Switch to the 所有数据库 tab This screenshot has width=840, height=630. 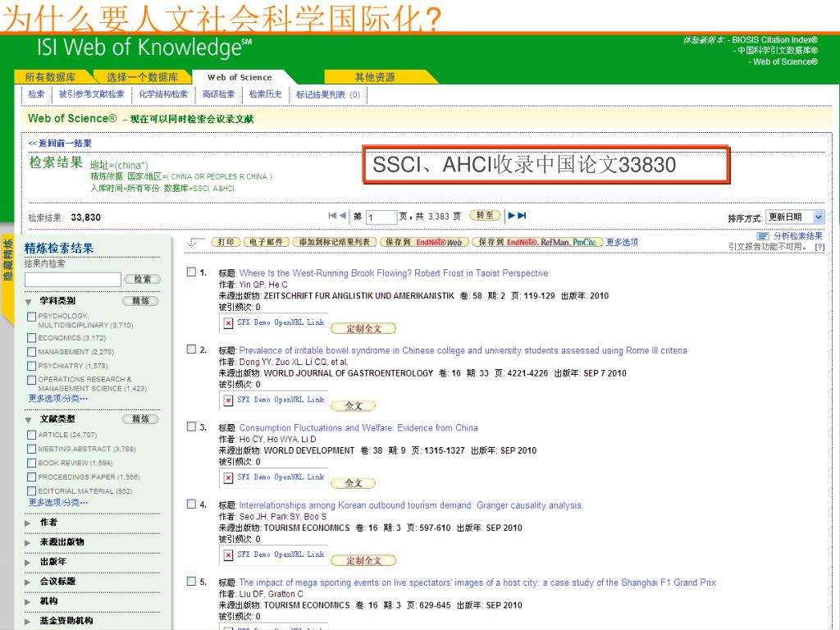(51, 77)
